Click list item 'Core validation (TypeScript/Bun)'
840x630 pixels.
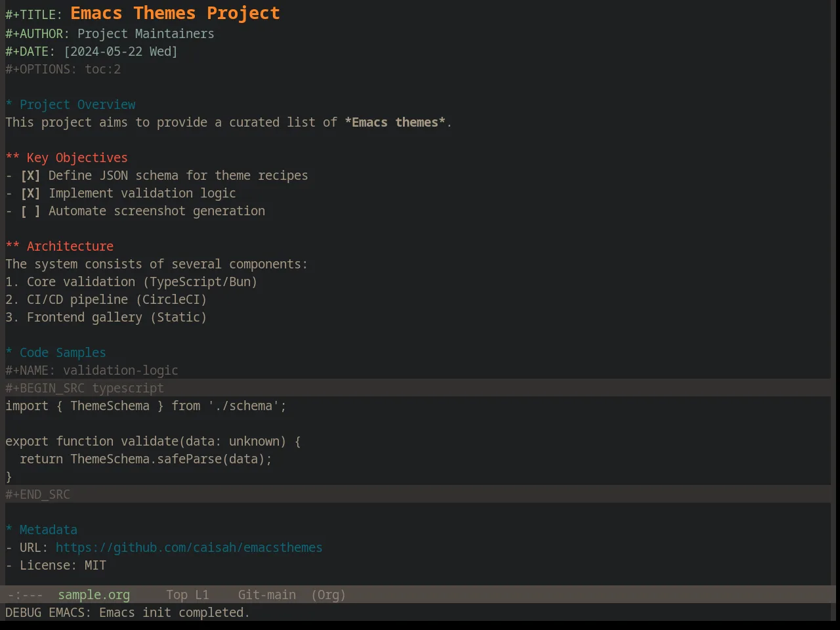click(x=131, y=282)
